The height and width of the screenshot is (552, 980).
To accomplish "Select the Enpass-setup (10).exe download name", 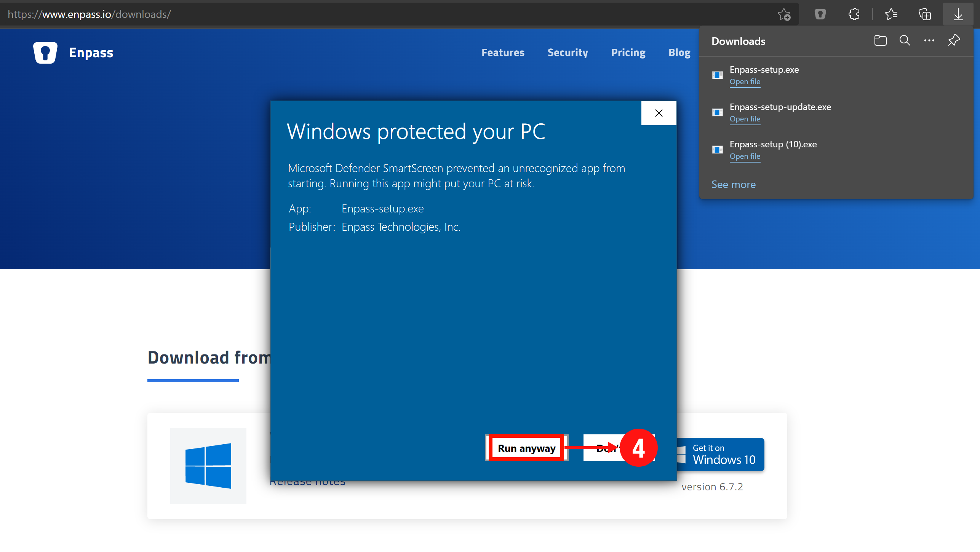I will 773,144.
